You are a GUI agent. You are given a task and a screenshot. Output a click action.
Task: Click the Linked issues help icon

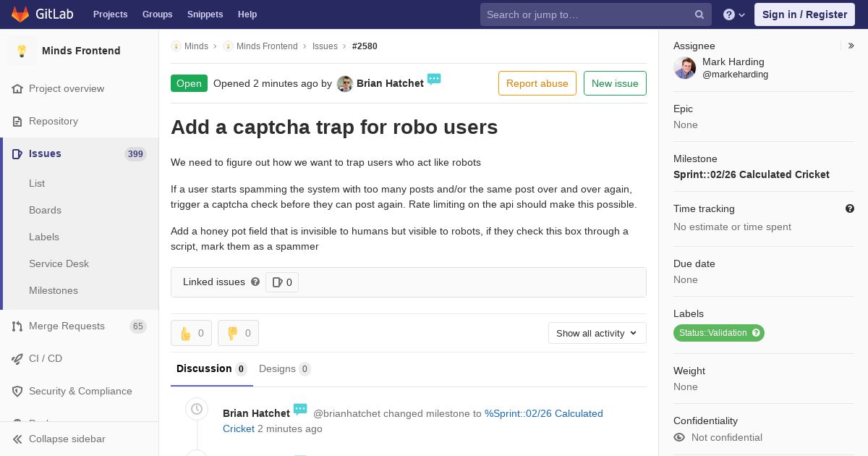point(255,282)
